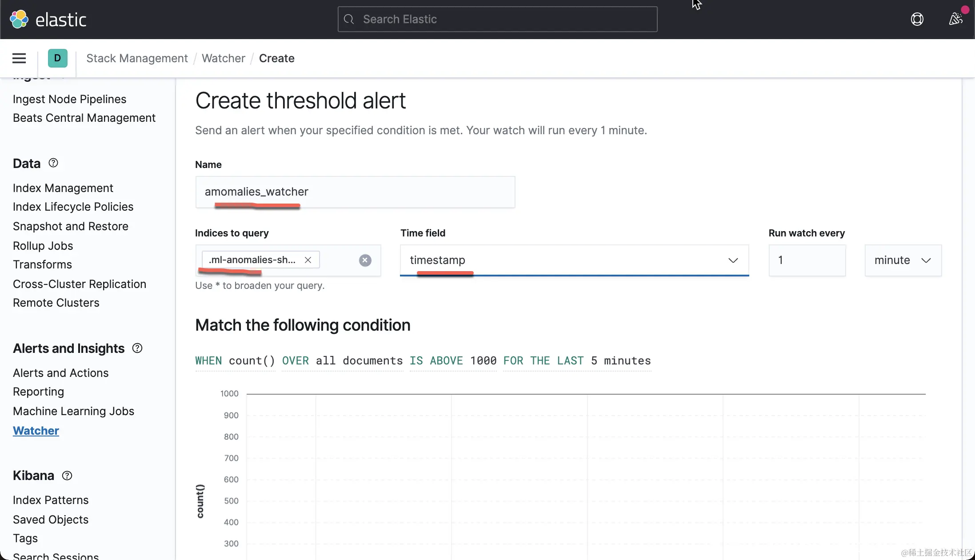975x560 pixels.
Task: Click the Data section help icon
Action: [53, 163]
